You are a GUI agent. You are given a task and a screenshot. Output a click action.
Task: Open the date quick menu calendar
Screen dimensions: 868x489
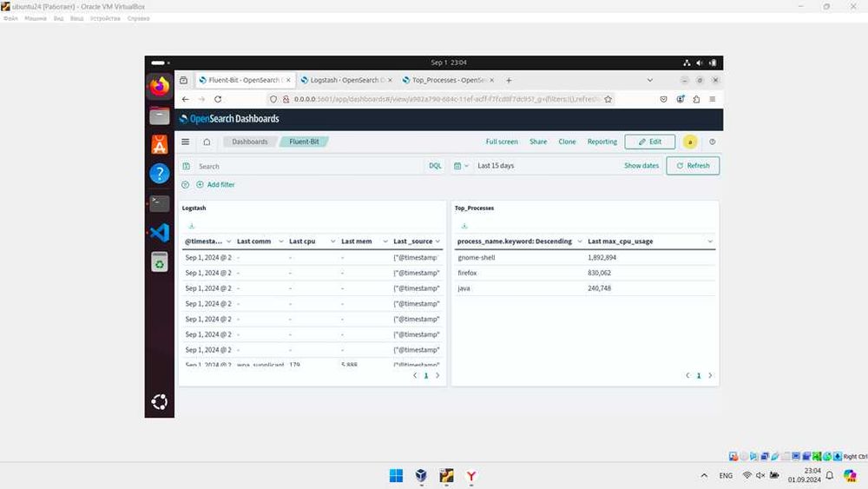coord(461,166)
